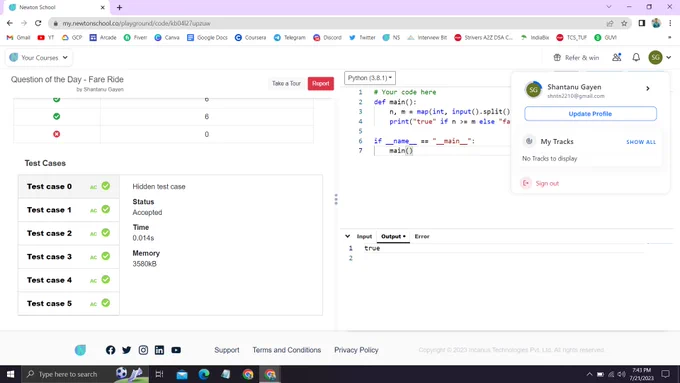Open the footer Twitter icon
This screenshot has width=680, height=383.
[x=127, y=350]
